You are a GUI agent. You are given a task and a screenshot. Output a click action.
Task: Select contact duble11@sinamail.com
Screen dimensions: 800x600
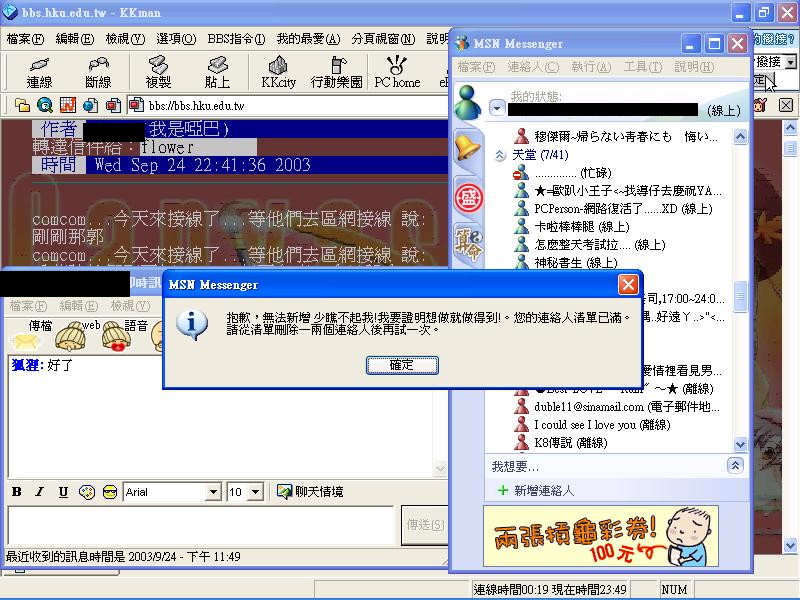tap(627, 407)
